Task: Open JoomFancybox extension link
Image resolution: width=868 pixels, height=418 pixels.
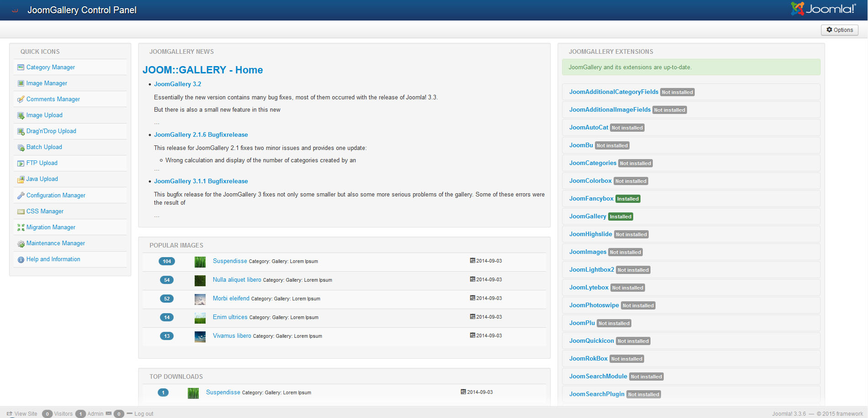Action: click(x=591, y=198)
